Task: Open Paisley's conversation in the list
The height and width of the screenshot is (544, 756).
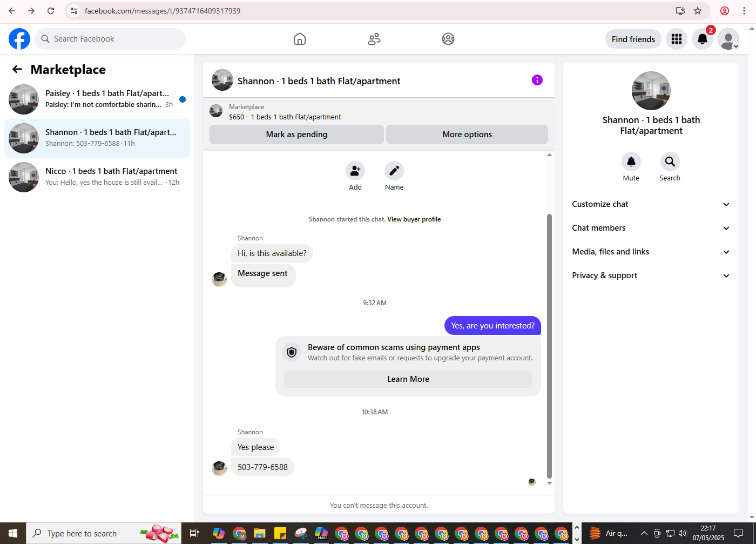Action: tap(97, 99)
